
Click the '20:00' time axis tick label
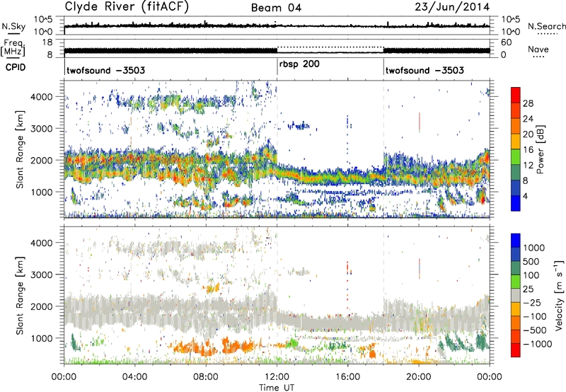tap(419, 377)
